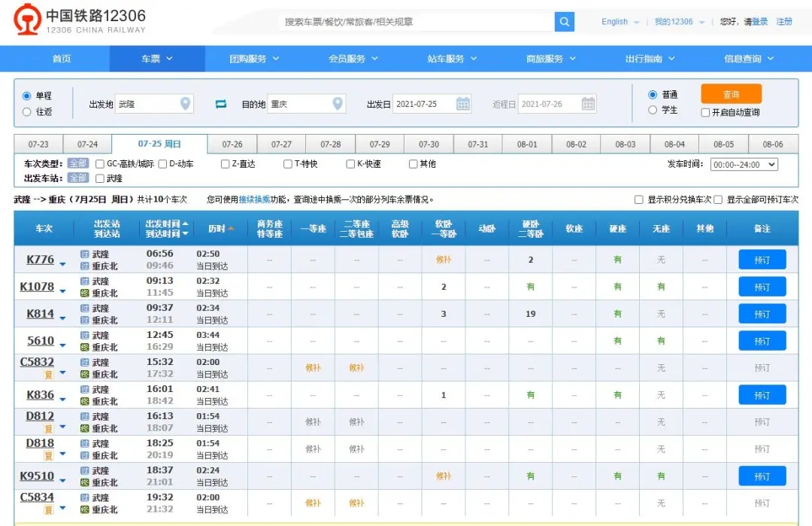The height and width of the screenshot is (526, 812).
Task: Click the search magnifier icon
Action: pyautogui.click(x=565, y=22)
